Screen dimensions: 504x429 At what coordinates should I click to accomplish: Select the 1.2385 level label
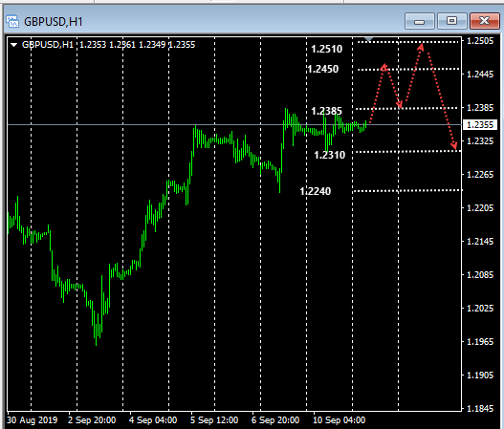point(326,111)
